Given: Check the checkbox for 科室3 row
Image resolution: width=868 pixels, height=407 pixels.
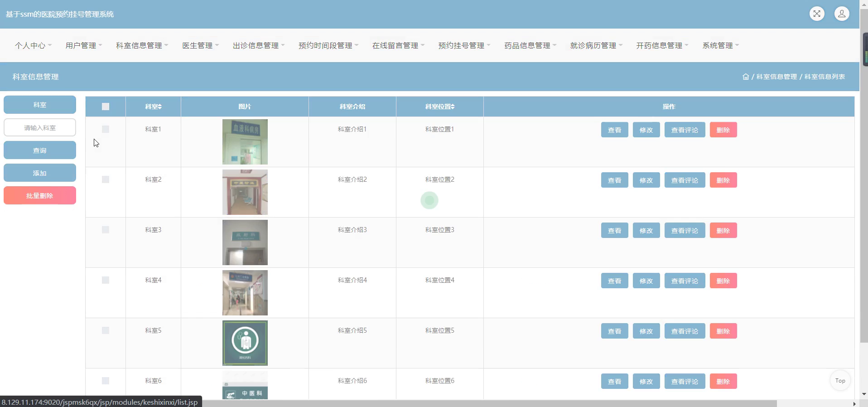Looking at the screenshot, I should (106, 230).
